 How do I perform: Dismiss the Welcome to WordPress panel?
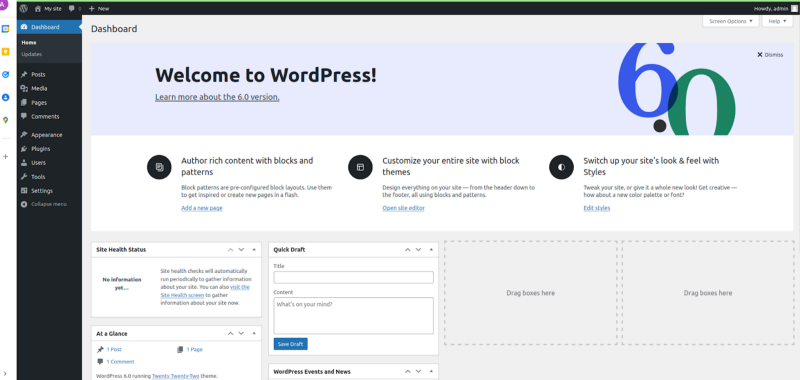(770, 55)
